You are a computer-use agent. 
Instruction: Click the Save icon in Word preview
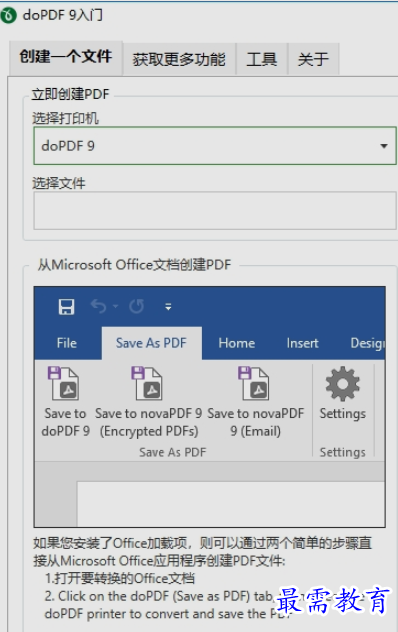67,307
